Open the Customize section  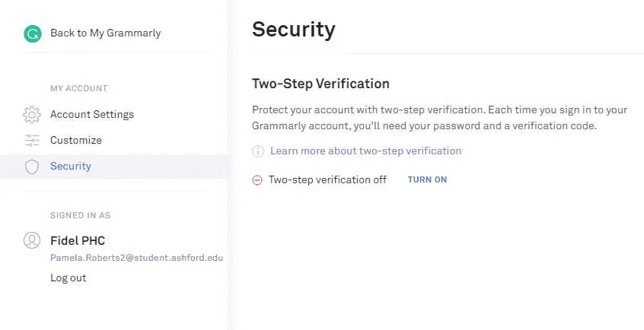[76, 141]
